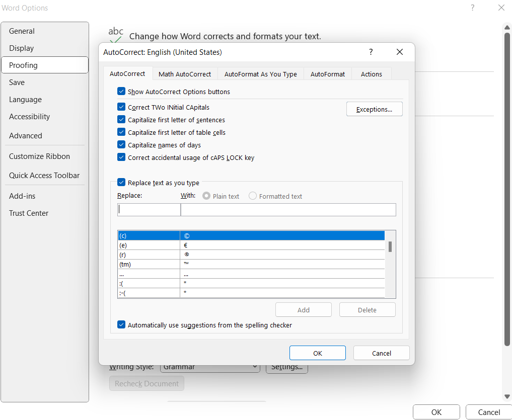512x420 pixels.
Task: Click the Word Options scroll up arrow
Action: coord(507,27)
